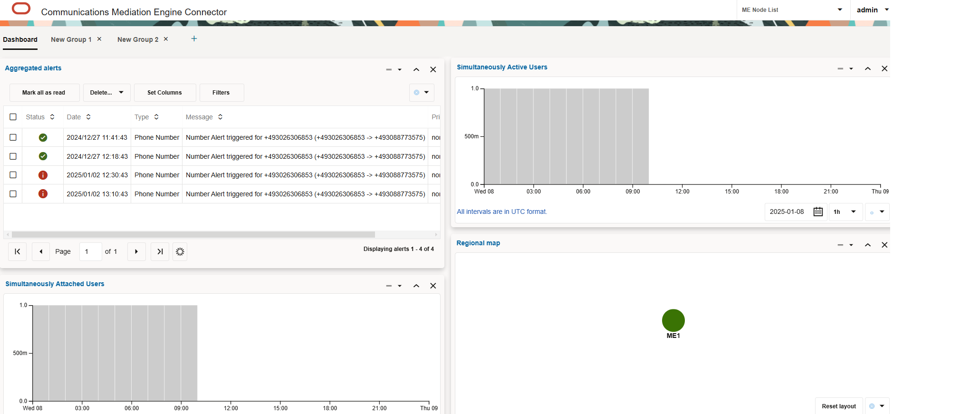Select the ME1 node on the map
Viewport: 980px width, 414px height.
pyautogui.click(x=673, y=320)
